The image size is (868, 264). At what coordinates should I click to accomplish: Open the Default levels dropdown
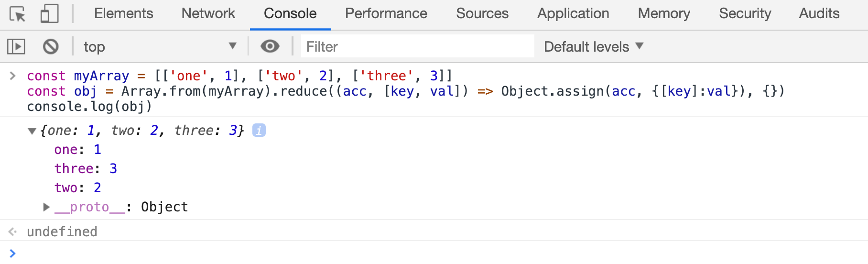[x=594, y=46]
